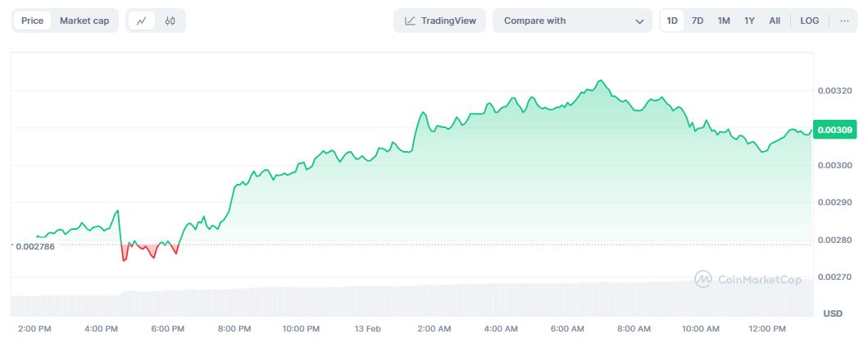Click the 10:00 PM axis label
Viewport: 868px width, 348px height.
[x=300, y=328]
